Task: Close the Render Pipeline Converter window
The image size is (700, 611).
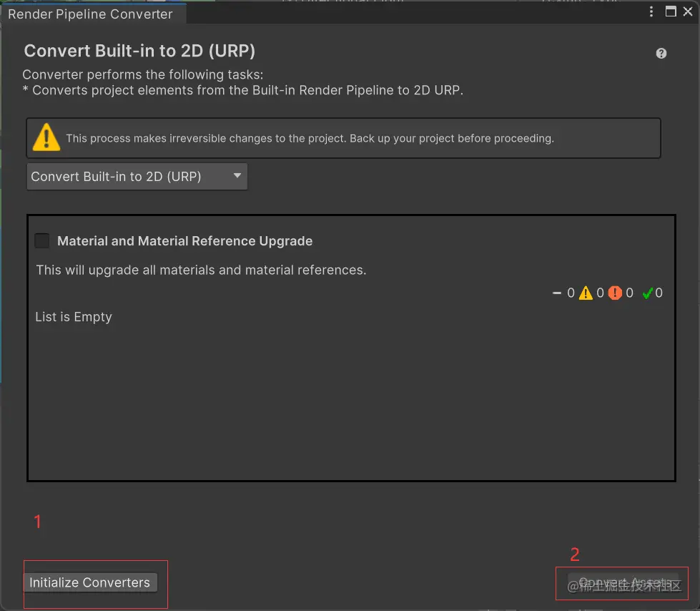Action: 688,11
